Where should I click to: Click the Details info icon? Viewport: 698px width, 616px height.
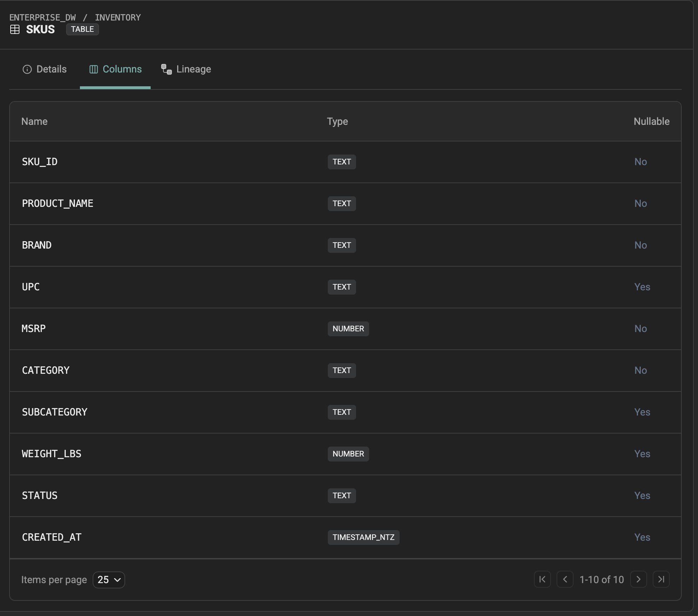(x=27, y=69)
